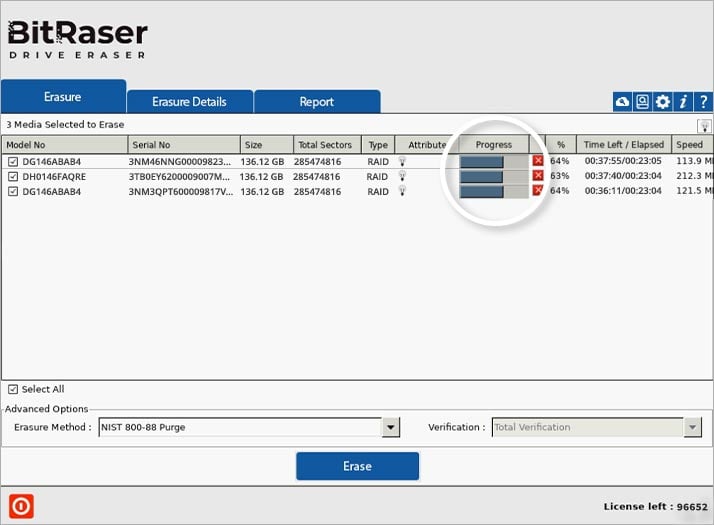Click the bulb attribute icon for 3NM46NNG00009823 row
This screenshot has width=714, height=525.
[x=402, y=161]
